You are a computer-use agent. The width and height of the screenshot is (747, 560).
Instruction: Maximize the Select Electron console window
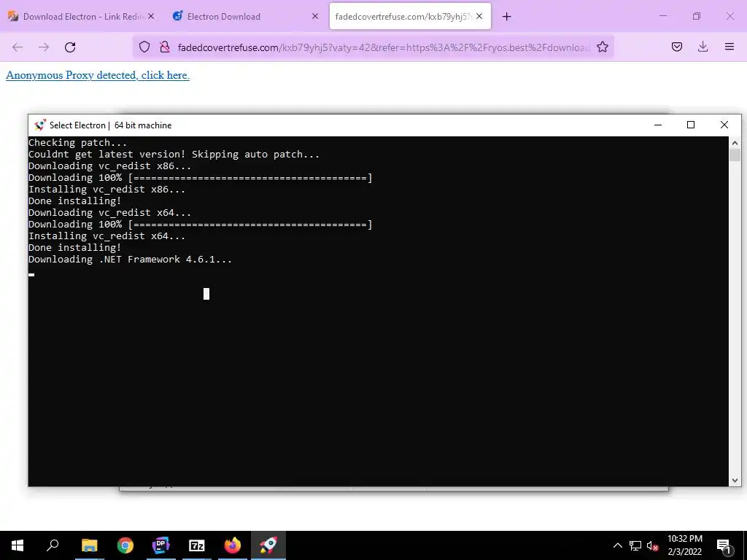(691, 125)
